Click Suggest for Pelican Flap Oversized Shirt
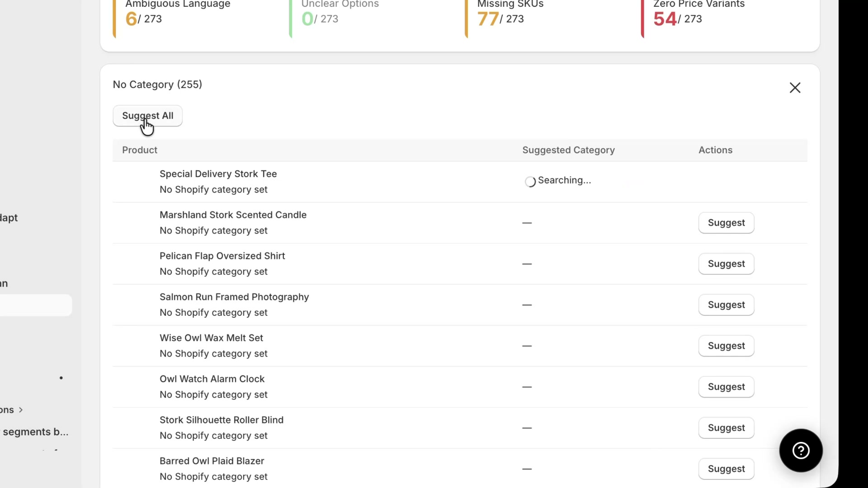 (726, 264)
